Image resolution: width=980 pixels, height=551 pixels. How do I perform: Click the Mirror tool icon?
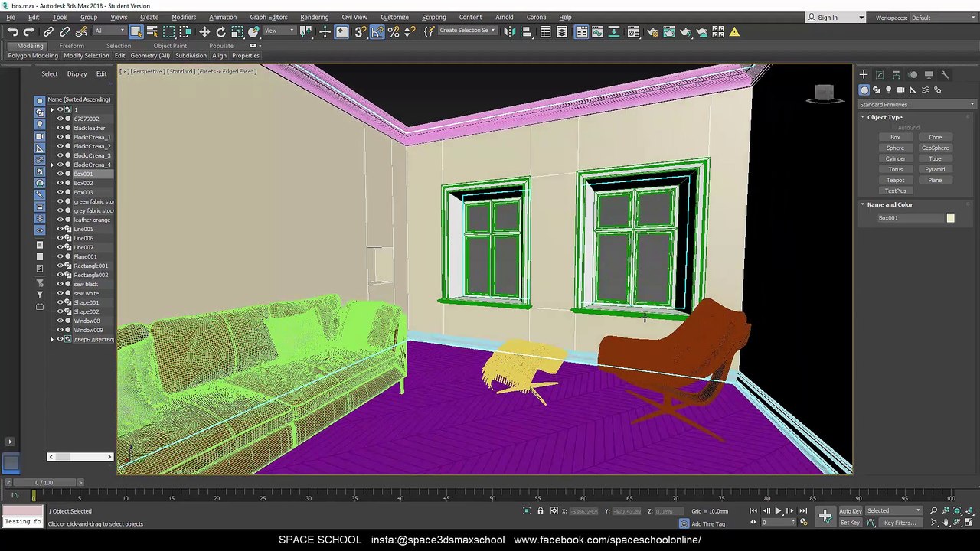coord(509,31)
